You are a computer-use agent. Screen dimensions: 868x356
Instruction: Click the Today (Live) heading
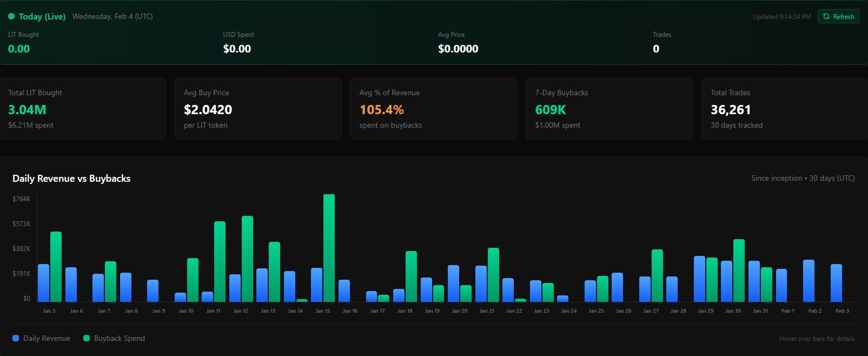(42, 16)
